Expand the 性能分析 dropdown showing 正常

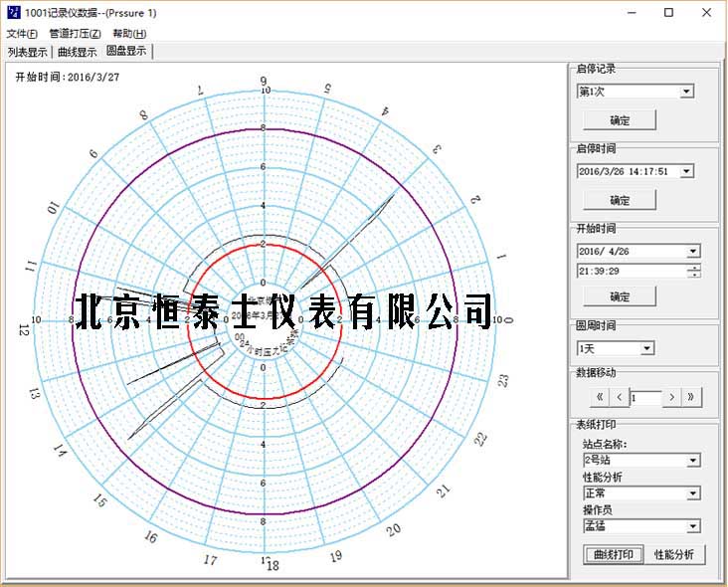click(693, 493)
